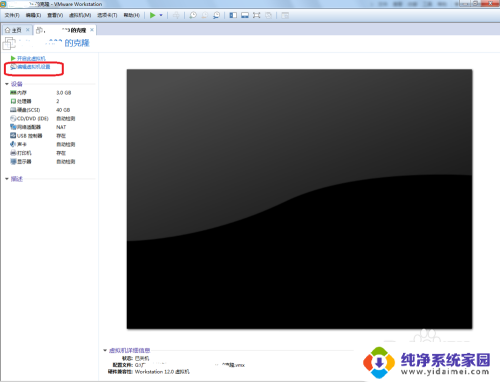Select the 硬盘(SCSI) hard disk row
The width and height of the screenshot is (500, 382).
[x=43, y=110]
